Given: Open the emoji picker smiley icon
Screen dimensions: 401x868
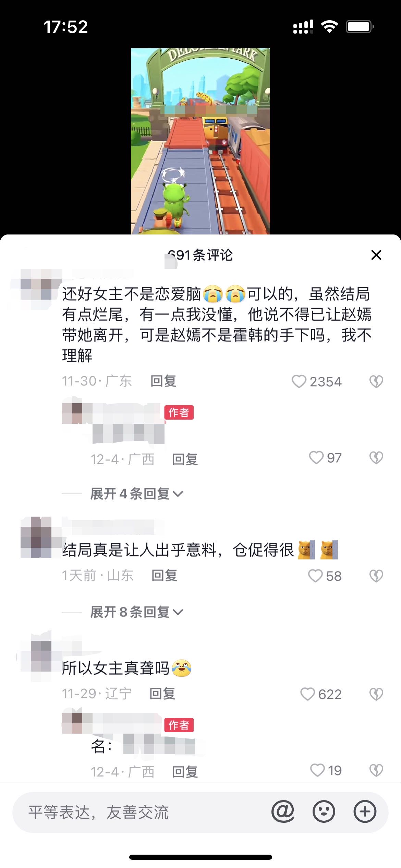Looking at the screenshot, I should point(324,811).
